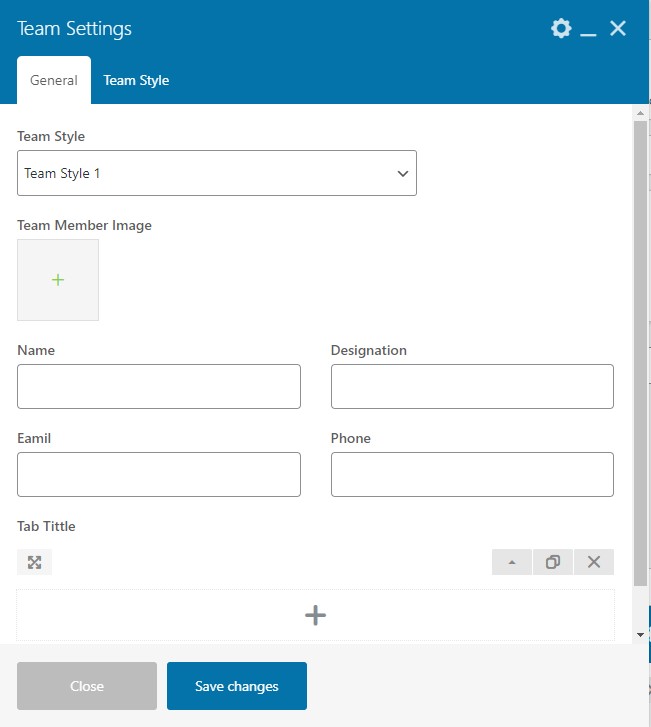The width and height of the screenshot is (651, 727).
Task: Focus the Name input field
Action: click(x=159, y=386)
